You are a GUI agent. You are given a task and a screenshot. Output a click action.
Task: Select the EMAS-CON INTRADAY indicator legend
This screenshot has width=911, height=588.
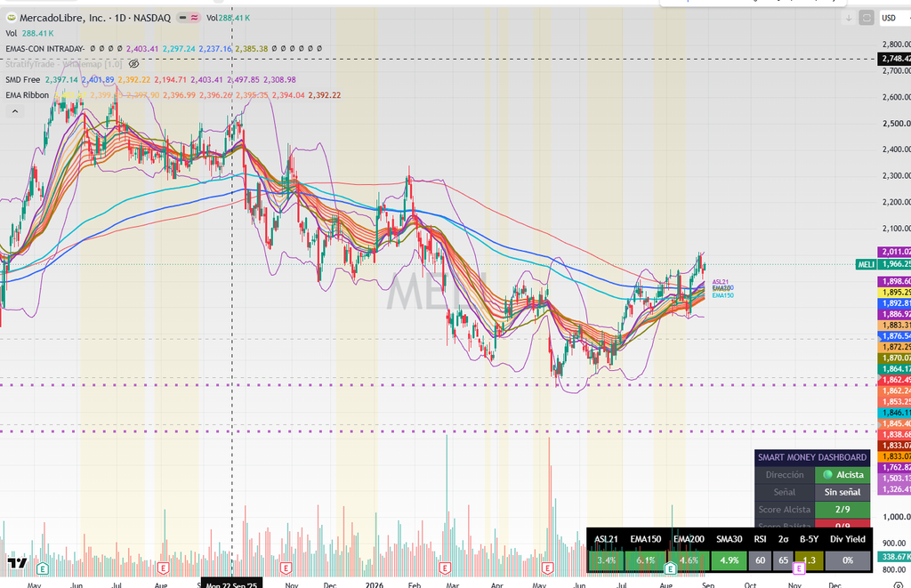[x=44, y=49]
